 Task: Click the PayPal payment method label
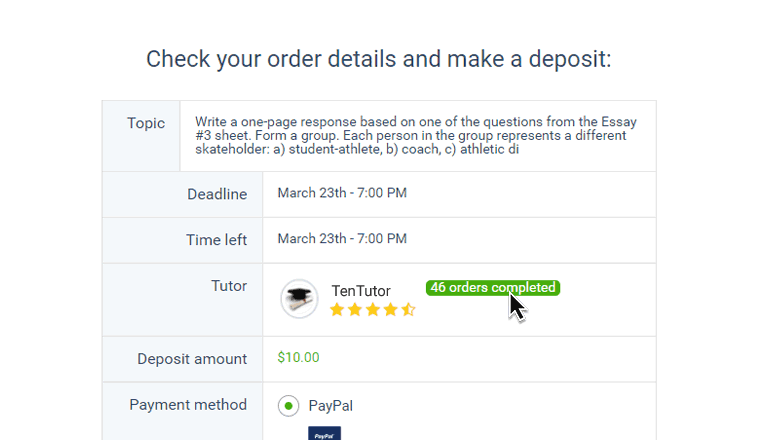click(x=330, y=406)
